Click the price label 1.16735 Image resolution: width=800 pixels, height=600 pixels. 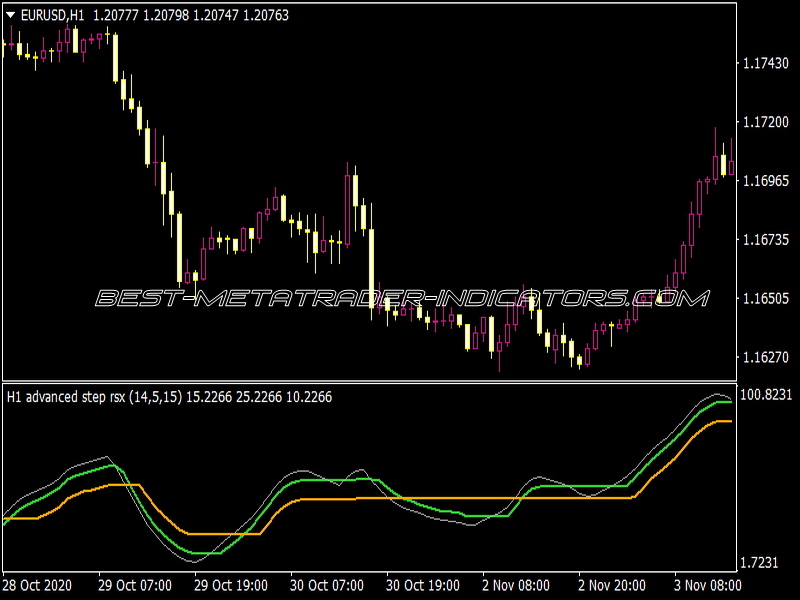click(x=766, y=240)
